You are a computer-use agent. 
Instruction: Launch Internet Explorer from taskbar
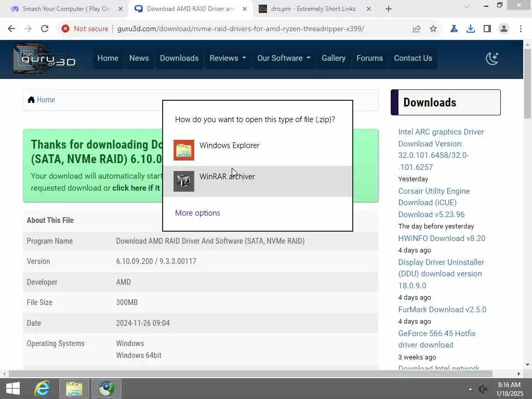click(43, 389)
